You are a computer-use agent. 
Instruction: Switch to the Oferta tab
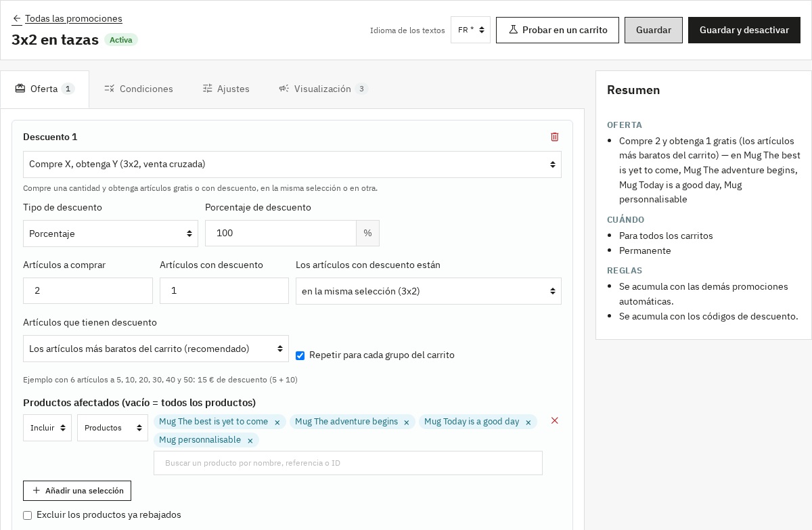click(45, 89)
